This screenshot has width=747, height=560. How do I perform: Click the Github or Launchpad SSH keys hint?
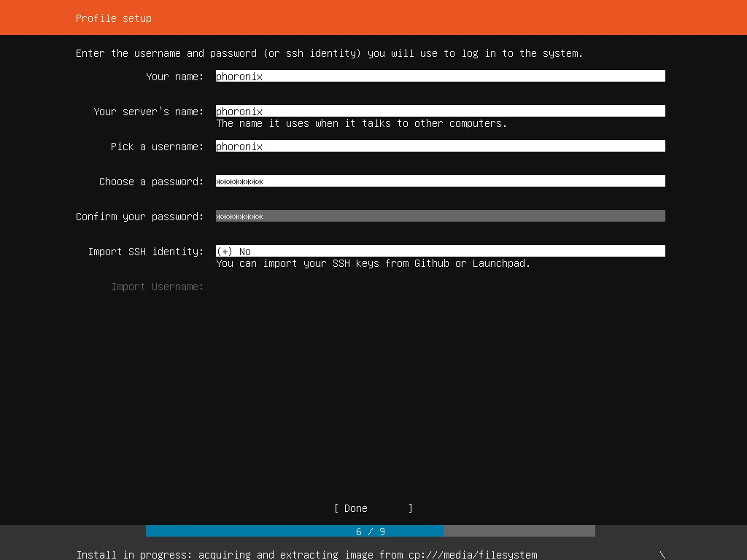pyautogui.click(x=373, y=263)
